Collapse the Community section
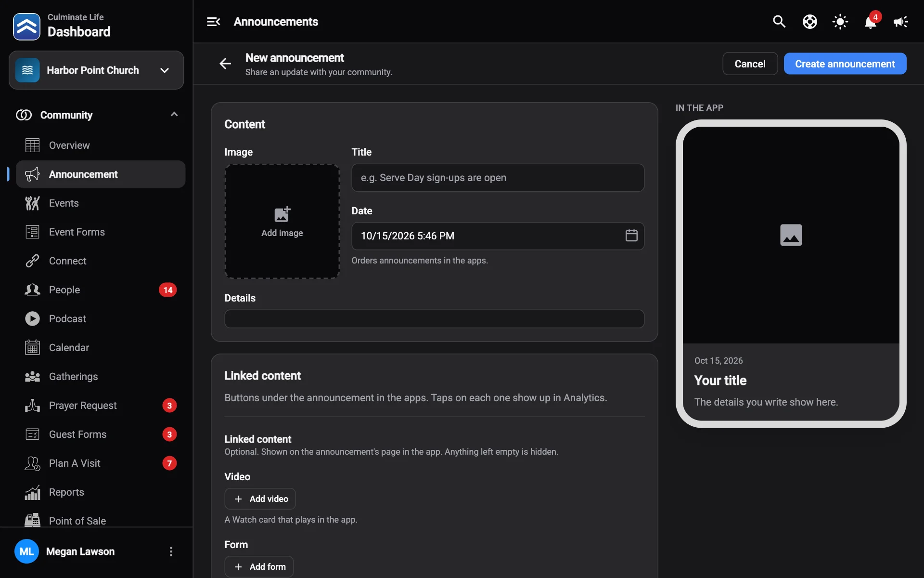This screenshot has width=924, height=578. pyautogui.click(x=174, y=115)
